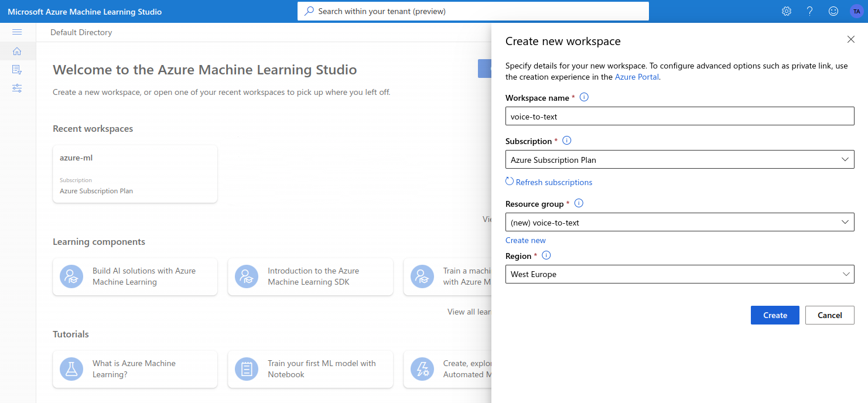The width and height of the screenshot is (868, 403).
Task: Expand the Resource group dropdown
Action: (679, 222)
